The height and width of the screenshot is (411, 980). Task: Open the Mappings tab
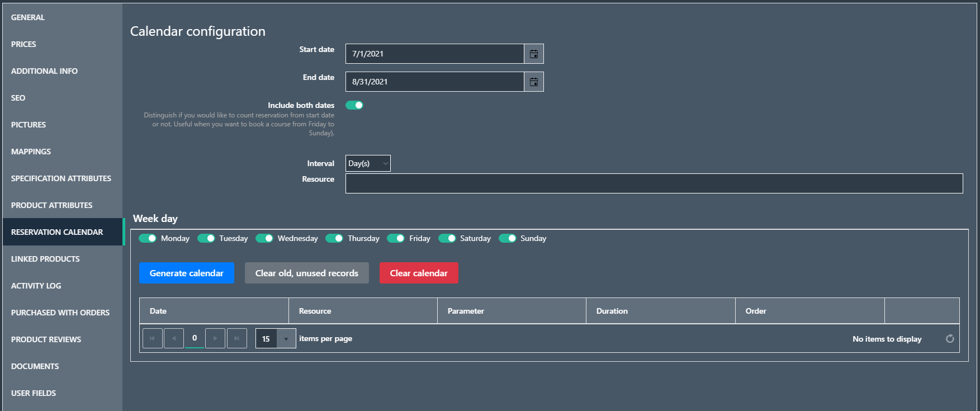pos(63,152)
